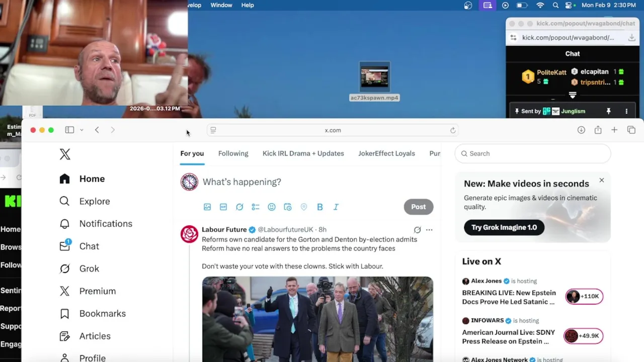Open Labour Future profile name
The height and width of the screenshot is (362, 644).
(224, 229)
